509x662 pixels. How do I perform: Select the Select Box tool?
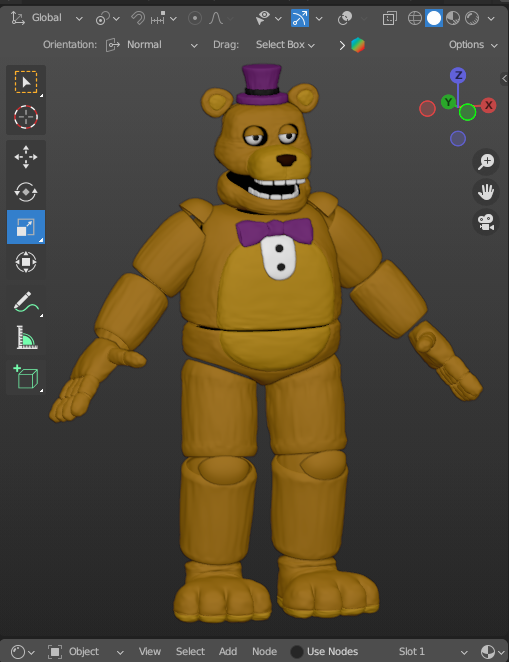[x=26, y=82]
